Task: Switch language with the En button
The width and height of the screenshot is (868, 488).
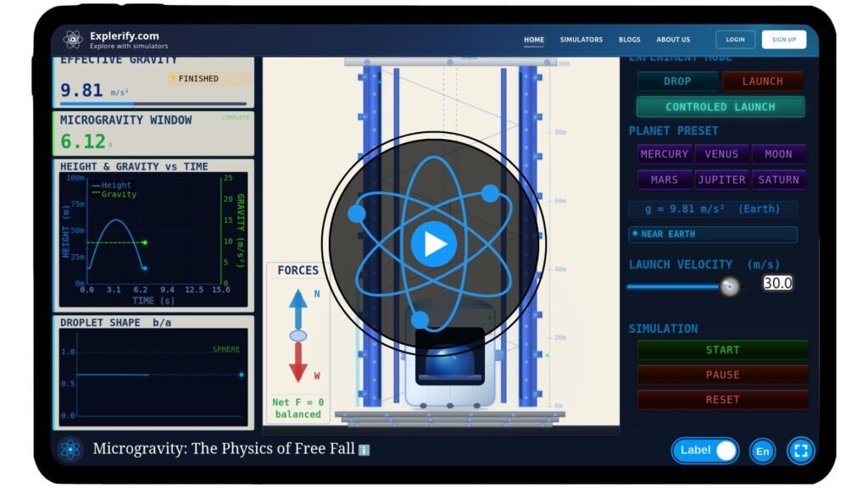Action: (762, 451)
